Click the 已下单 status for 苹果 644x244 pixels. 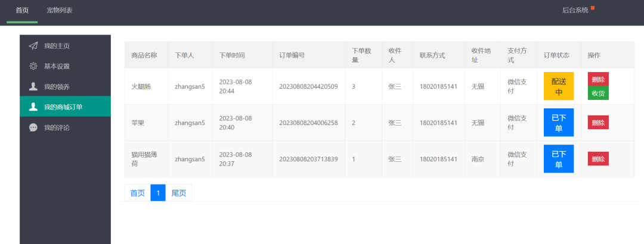559,122
